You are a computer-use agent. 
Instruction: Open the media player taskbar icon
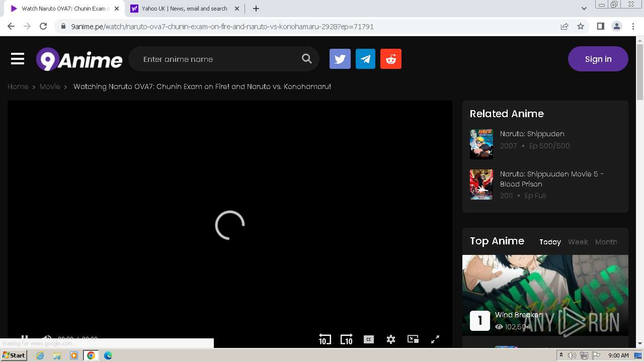tap(74, 355)
